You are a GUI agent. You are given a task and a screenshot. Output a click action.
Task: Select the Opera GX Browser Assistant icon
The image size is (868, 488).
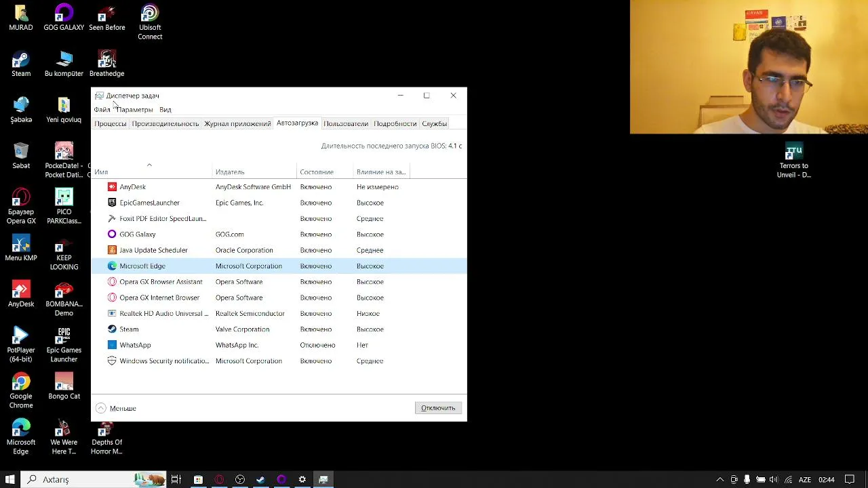click(112, 282)
